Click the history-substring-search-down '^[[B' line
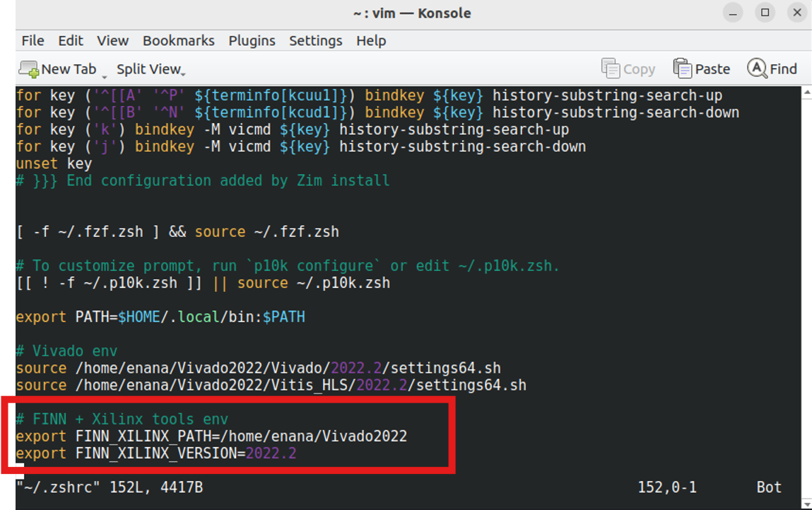Screen dimensions: 812x510 click(x=377, y=112)
